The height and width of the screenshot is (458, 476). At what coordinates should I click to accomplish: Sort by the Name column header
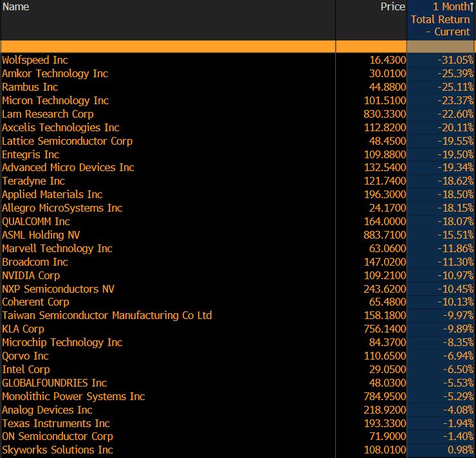[16, 6]
